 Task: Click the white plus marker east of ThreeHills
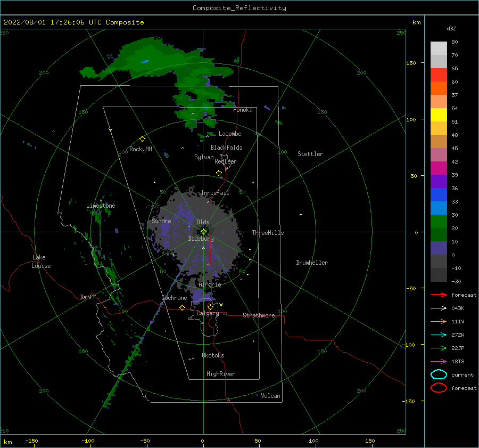click(x=301, y=214)
